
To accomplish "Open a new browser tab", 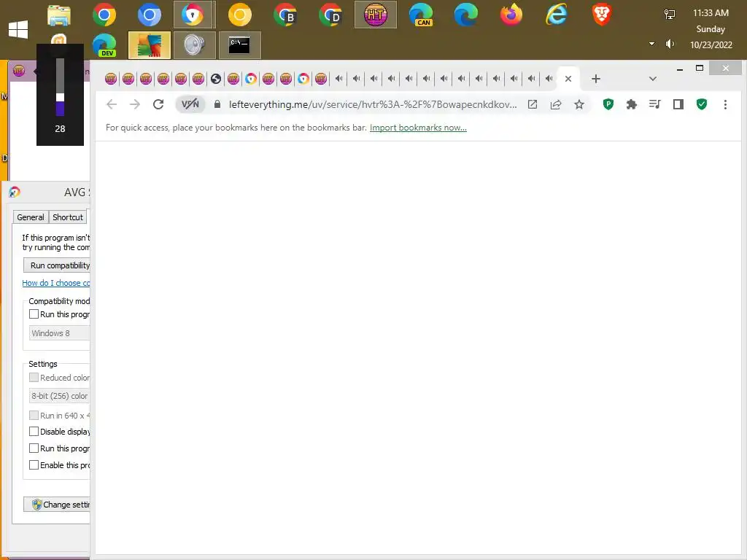I will tap(595, 79).
